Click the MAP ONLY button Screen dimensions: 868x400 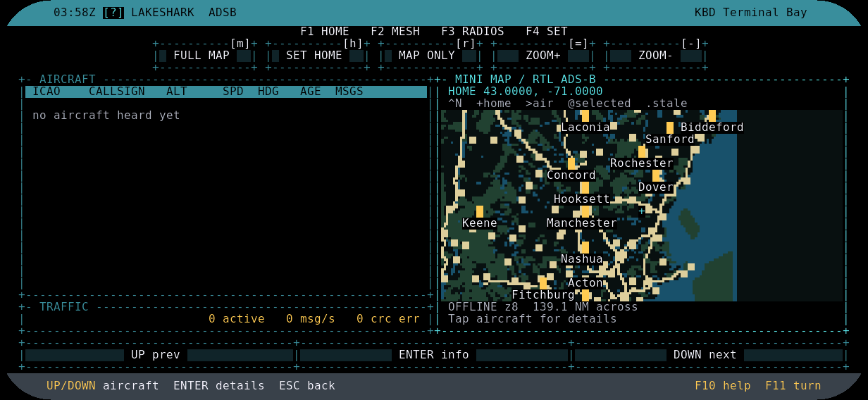[x=430, y=56]
